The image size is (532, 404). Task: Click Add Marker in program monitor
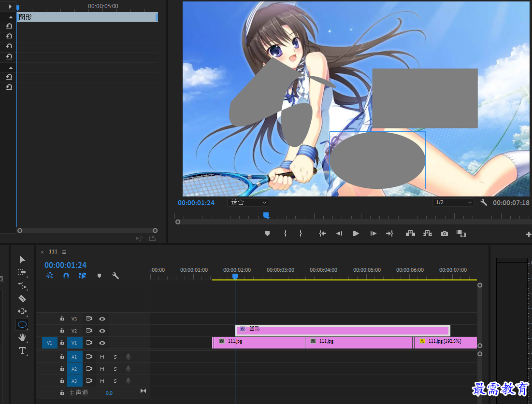(x=267, y=234)
